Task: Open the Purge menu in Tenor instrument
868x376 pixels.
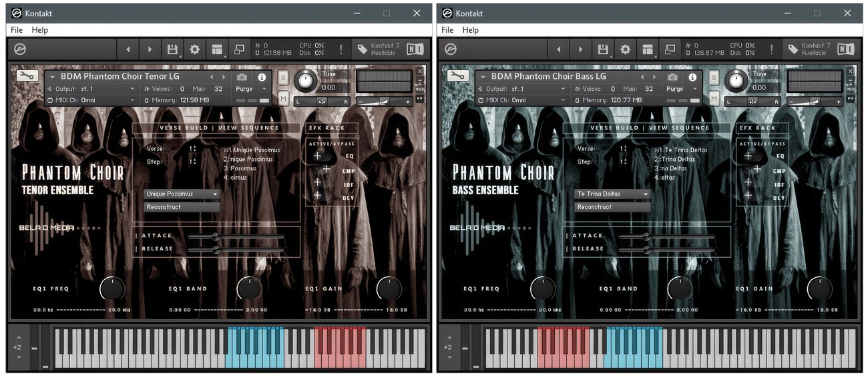Action: 251,89
